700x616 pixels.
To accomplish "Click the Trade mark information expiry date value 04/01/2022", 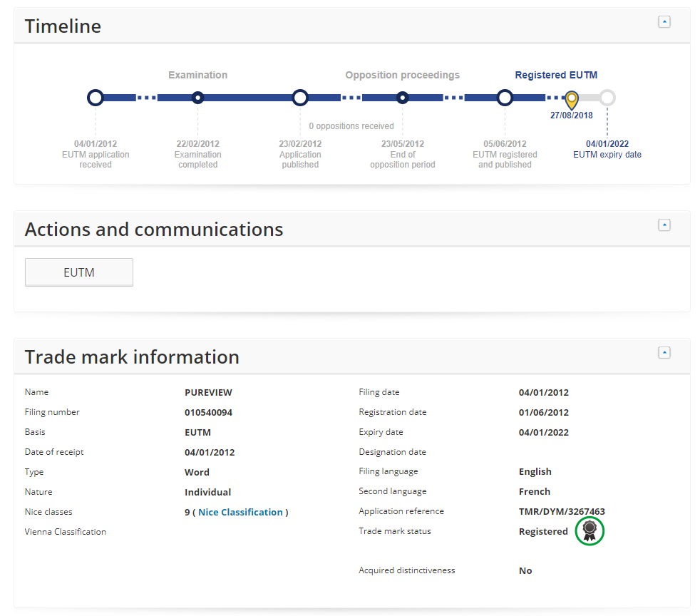I will (543, 433).
